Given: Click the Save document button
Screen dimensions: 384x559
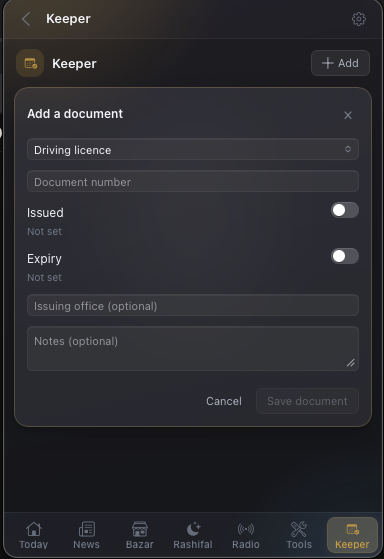Looking at the screenshot, I should [307, 401].
